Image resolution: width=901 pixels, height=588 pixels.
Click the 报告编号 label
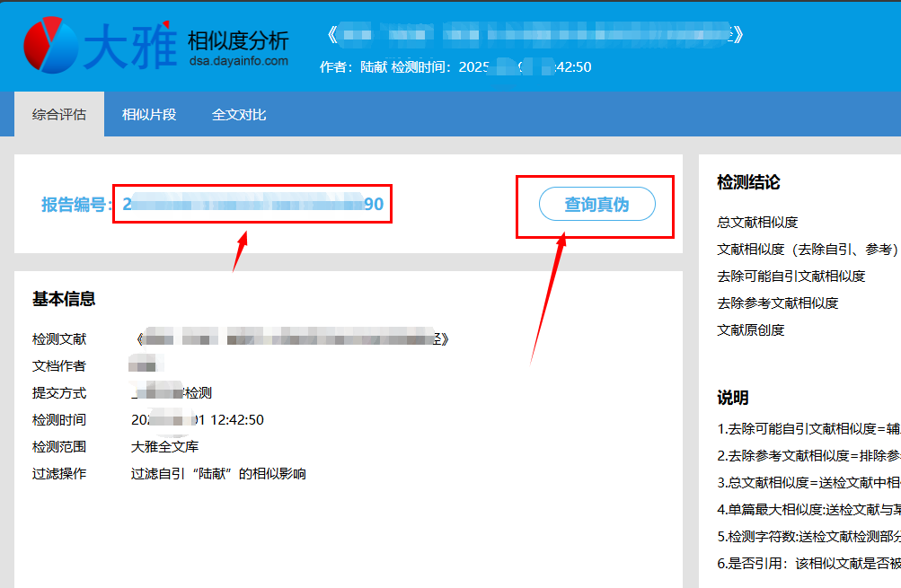coord(75,205)
